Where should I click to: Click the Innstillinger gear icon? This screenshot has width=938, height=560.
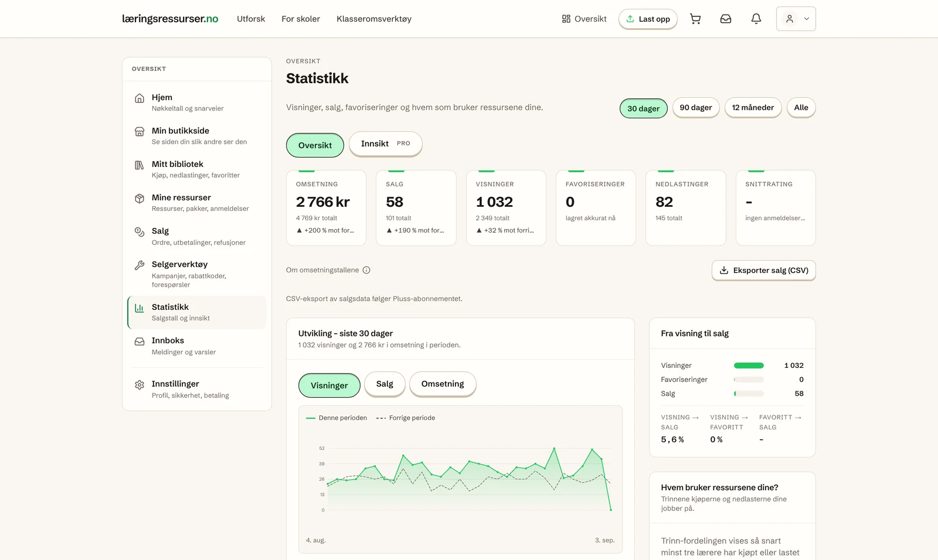pyautogui.click(x=140, y=385)
